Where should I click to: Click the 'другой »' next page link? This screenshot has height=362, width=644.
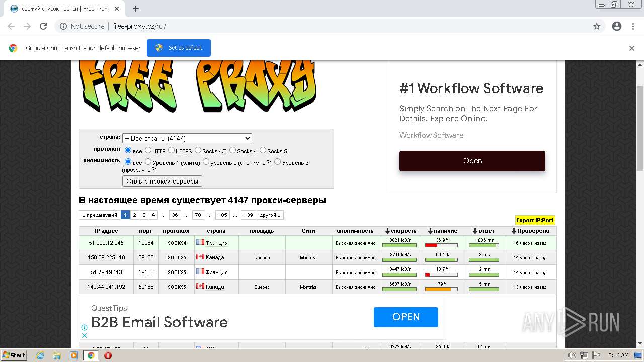pyautogui.click(x=270, y=215)
